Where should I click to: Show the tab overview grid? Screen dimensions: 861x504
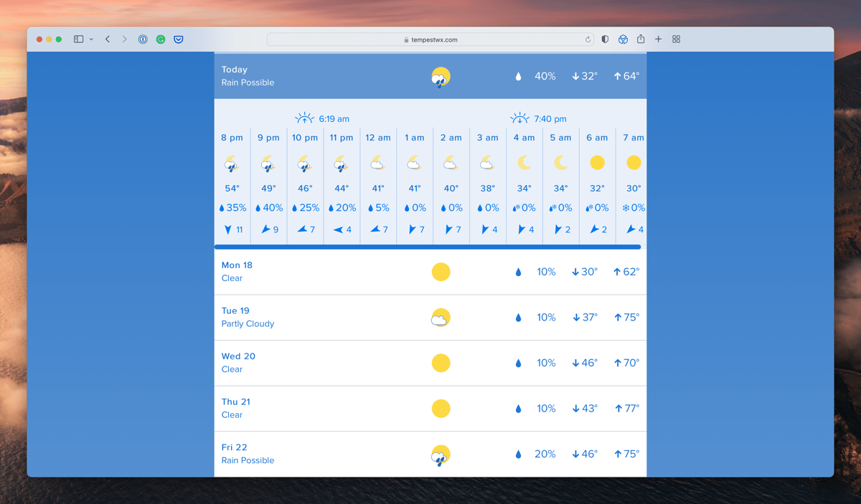(x=675, y=39)
